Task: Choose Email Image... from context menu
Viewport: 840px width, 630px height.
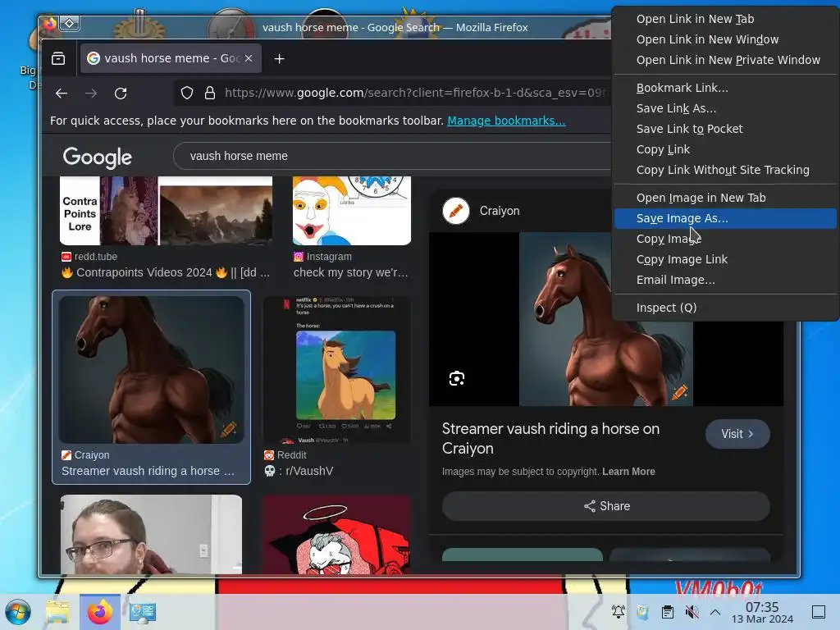Action: pos(725,280)
